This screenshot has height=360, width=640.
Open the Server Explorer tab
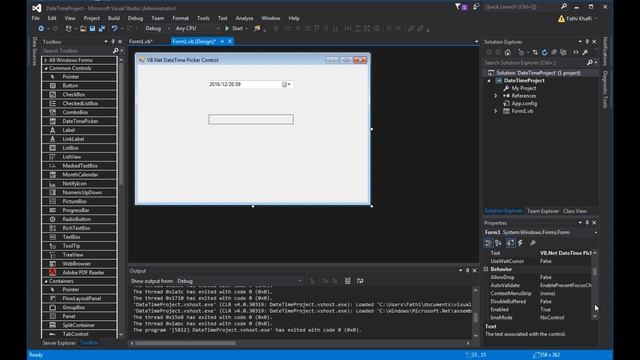coord(59,343)
